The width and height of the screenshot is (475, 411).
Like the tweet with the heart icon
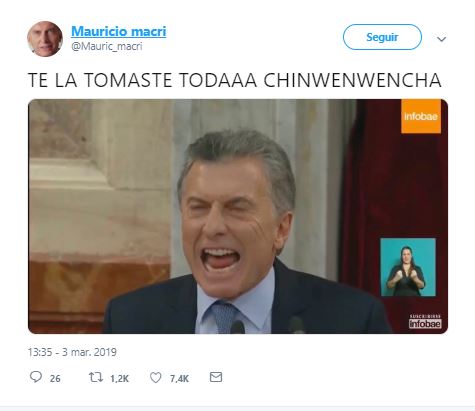pos(155,377)
